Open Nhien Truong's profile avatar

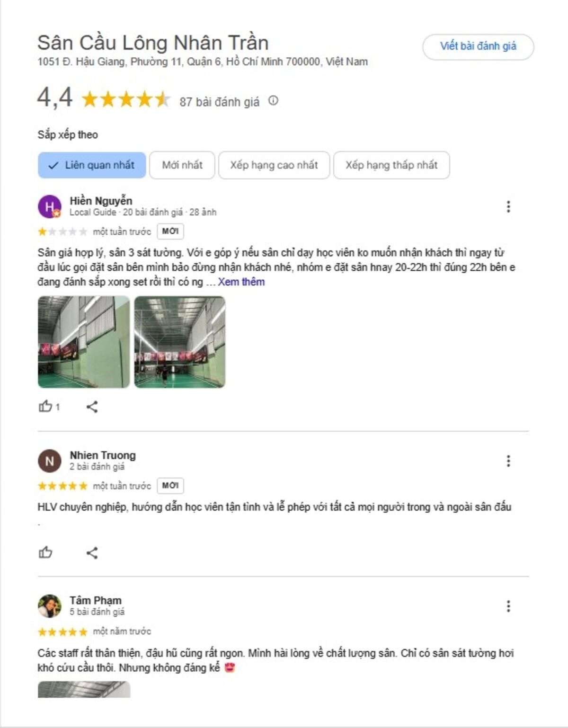(x=49, y=461)
